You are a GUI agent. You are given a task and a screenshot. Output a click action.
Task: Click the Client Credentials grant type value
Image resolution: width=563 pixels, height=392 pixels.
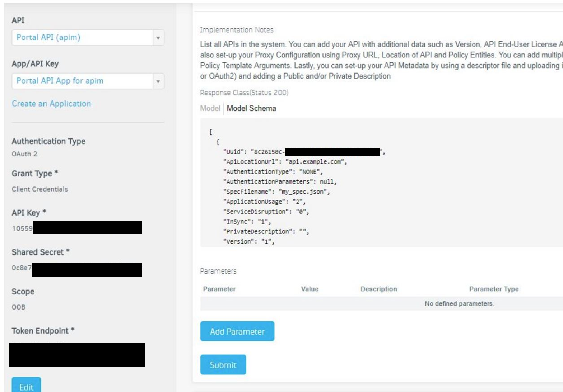coord(40,189)
